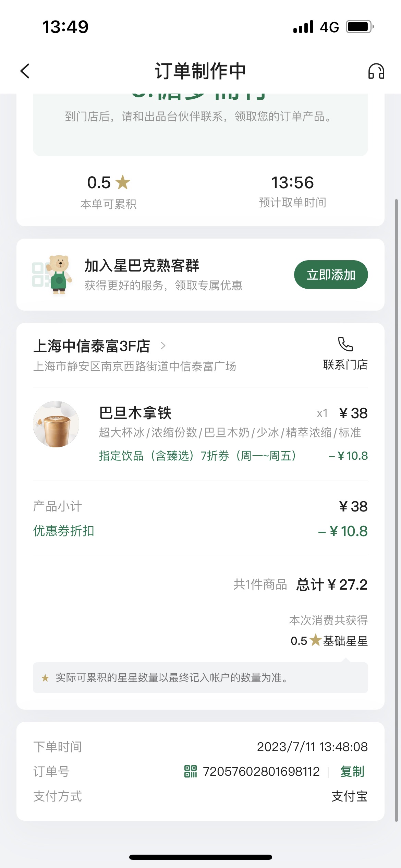401x868 pixels.
Task: Tap the home indicator bar
Action: [x=200, y=857]
